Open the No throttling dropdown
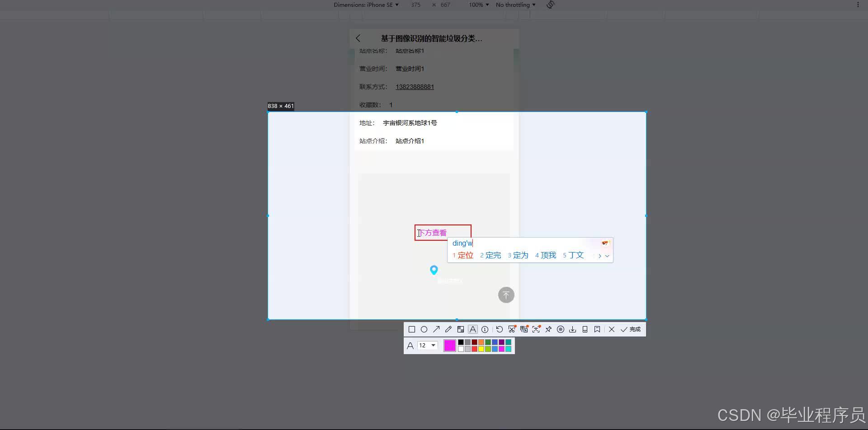Viewport: 868px width, 430px height. [515, 5]
